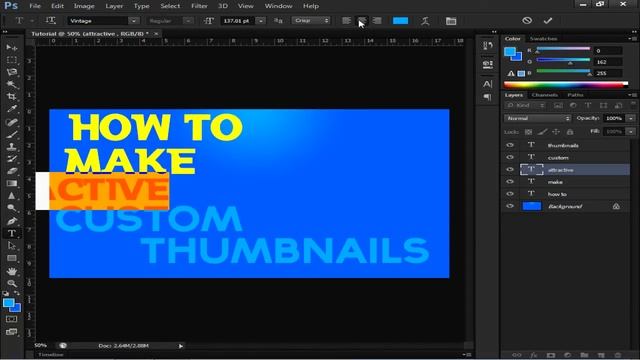Select the Healing Brush tool

tap(11, 122)
